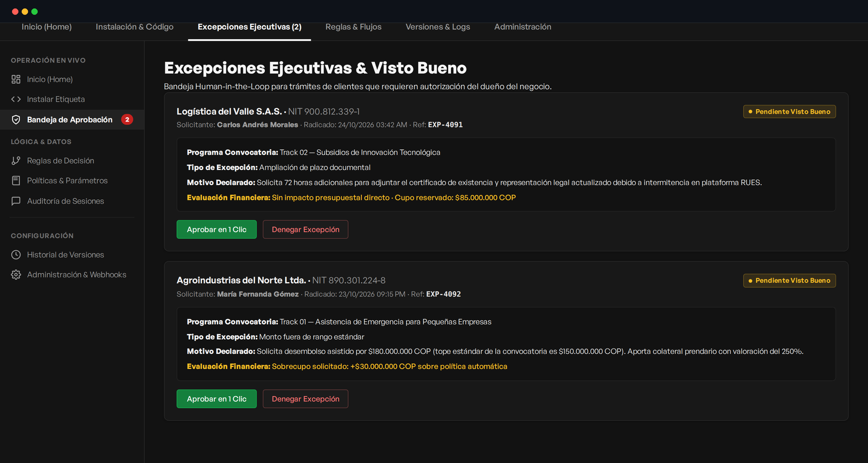Image resolution: width=868 pixels, height=463 pixels.
Task: Open the Inicio (Home) top tab
Action: pos(47,27)
